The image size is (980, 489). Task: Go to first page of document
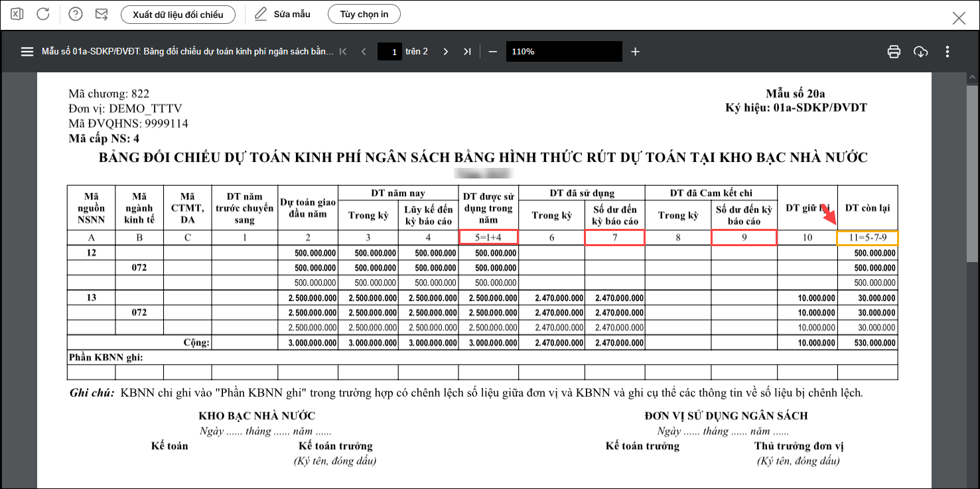(x=343, y=52)
